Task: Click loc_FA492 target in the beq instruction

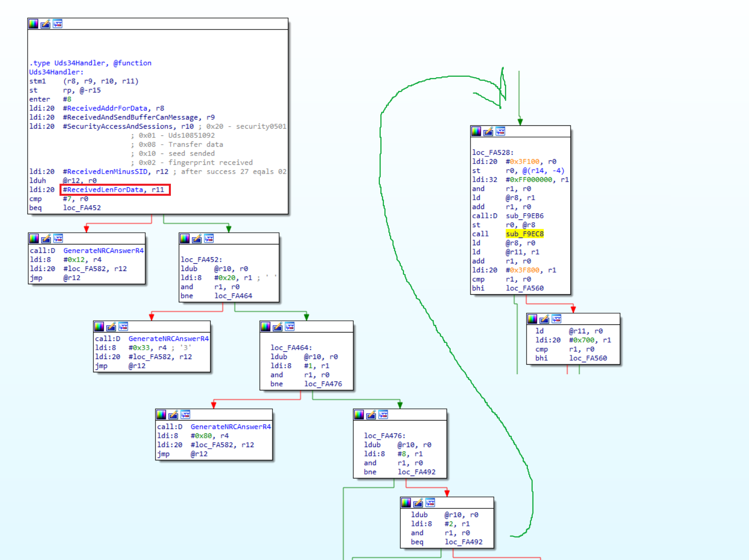Action: [x=464, y=542]
